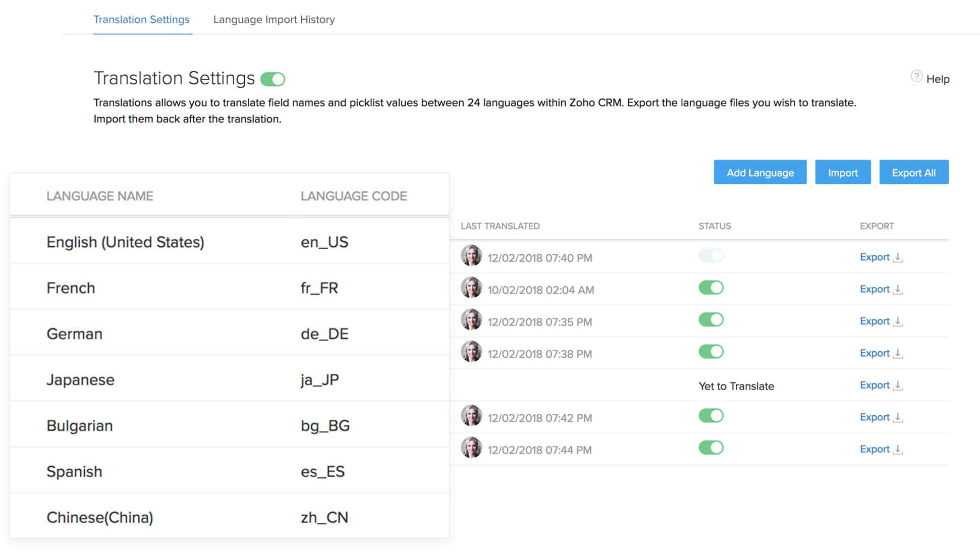Click user avatar beside 12/02/2018 07:42 PM
980x552 pixels.
coord(471,415)
